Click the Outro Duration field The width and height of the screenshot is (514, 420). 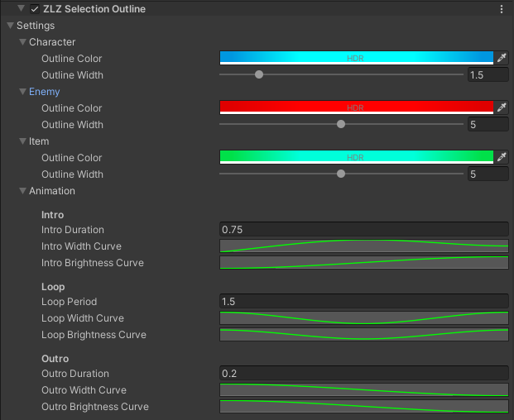click(364, 374)
